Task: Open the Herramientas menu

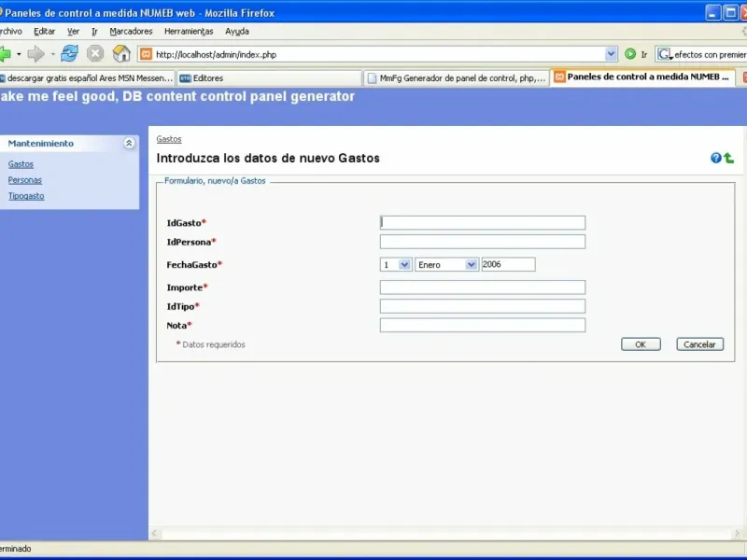Action: (189, 32)
